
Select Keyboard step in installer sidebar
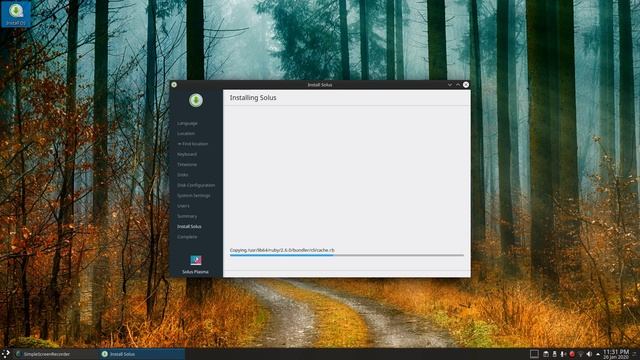(187, 154)
